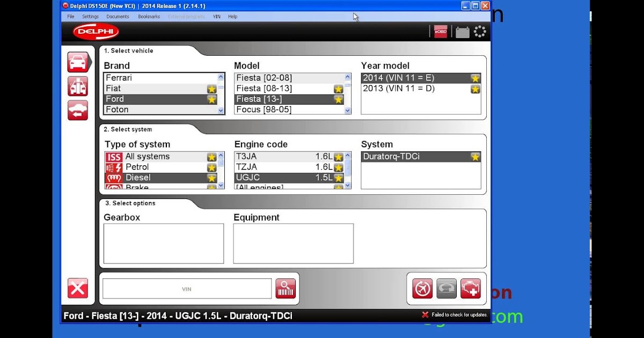This screenshot has height=338, width=644.
Task: Click the status bar vehicle summary text
Action: 178,316
